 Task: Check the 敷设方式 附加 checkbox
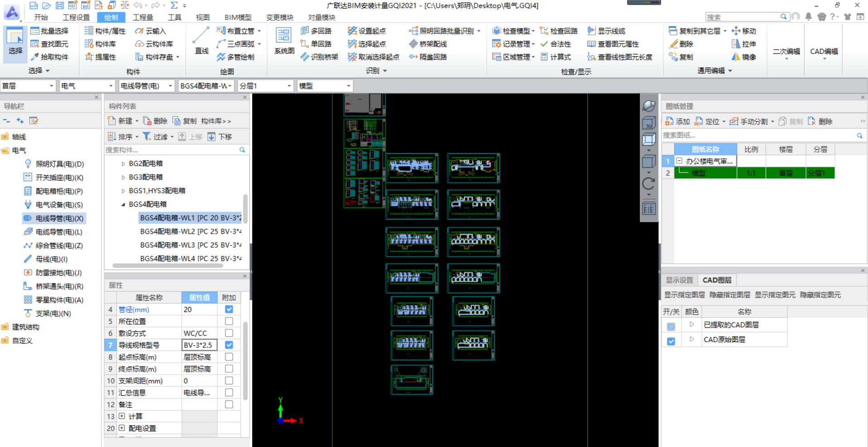point(229,333)
